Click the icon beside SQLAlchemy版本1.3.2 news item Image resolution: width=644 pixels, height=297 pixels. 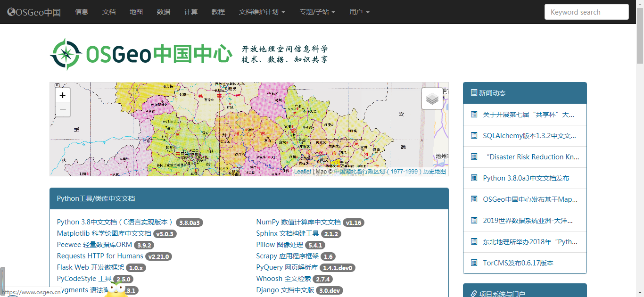coord(474,136)
